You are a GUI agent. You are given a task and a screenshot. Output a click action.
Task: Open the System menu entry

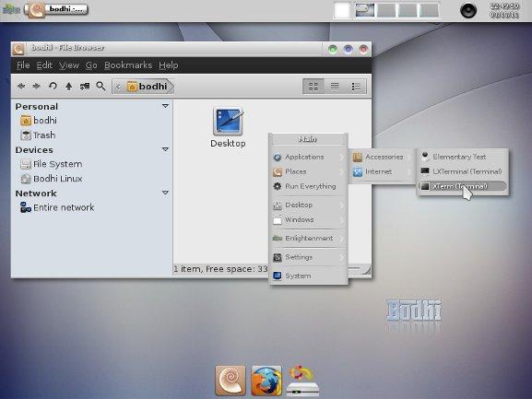[x=308, y=276]
